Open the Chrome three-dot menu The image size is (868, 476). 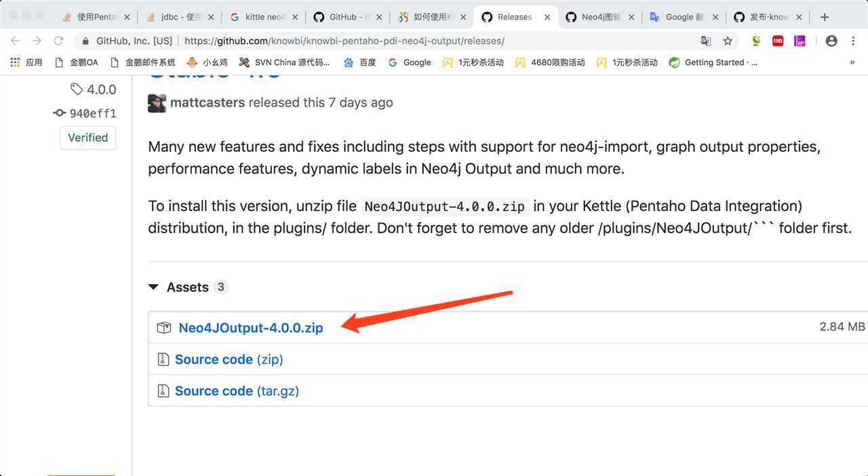(852, 41)
